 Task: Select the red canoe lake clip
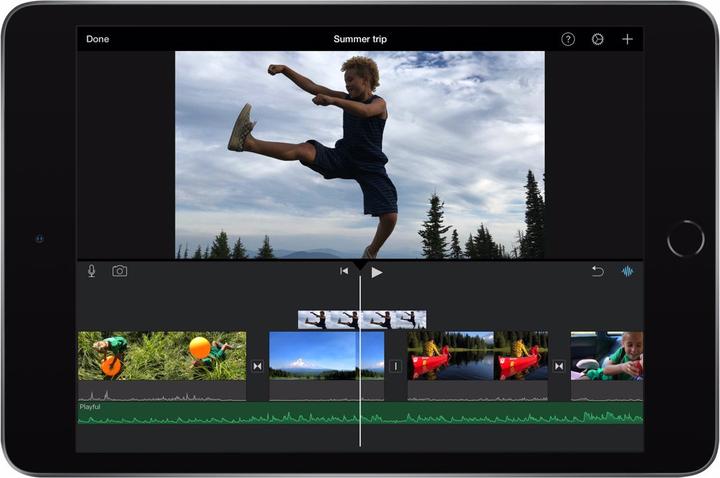(x=477, y=356)
